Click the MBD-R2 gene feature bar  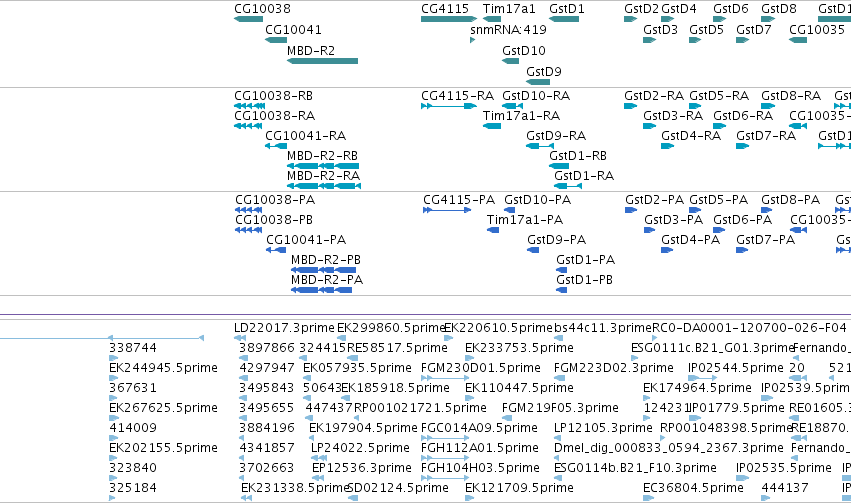tap(322, 61)
